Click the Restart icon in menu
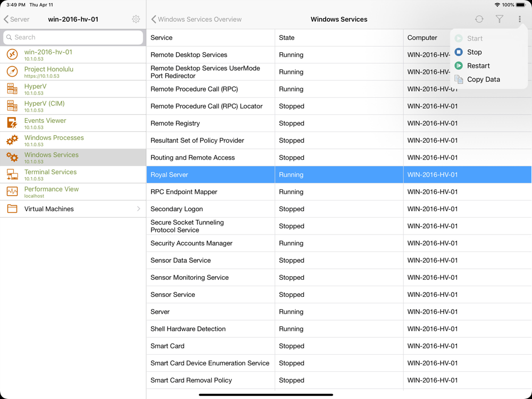532x399 pixels. (459, 65)
